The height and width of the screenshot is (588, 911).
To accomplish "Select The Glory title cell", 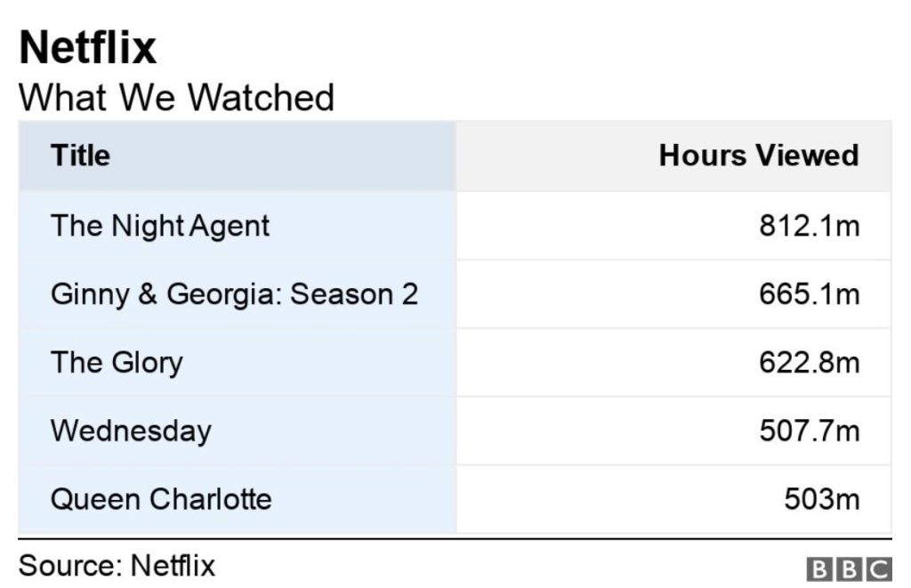I will coord(237,363).
